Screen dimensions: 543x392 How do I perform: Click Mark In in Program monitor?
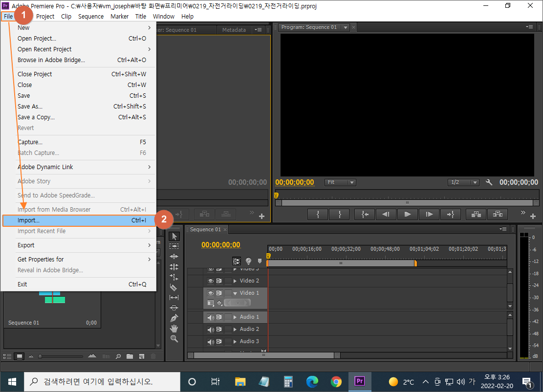[318, 215]
